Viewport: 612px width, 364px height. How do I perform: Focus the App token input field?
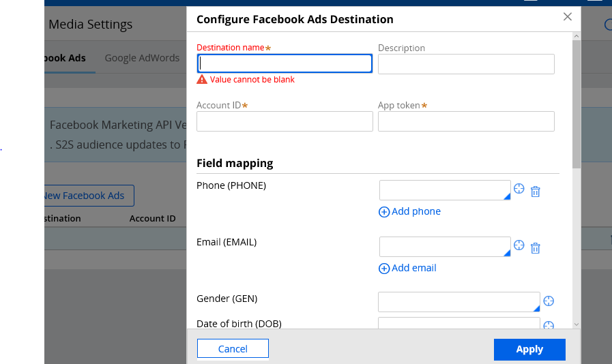point(466,121)
